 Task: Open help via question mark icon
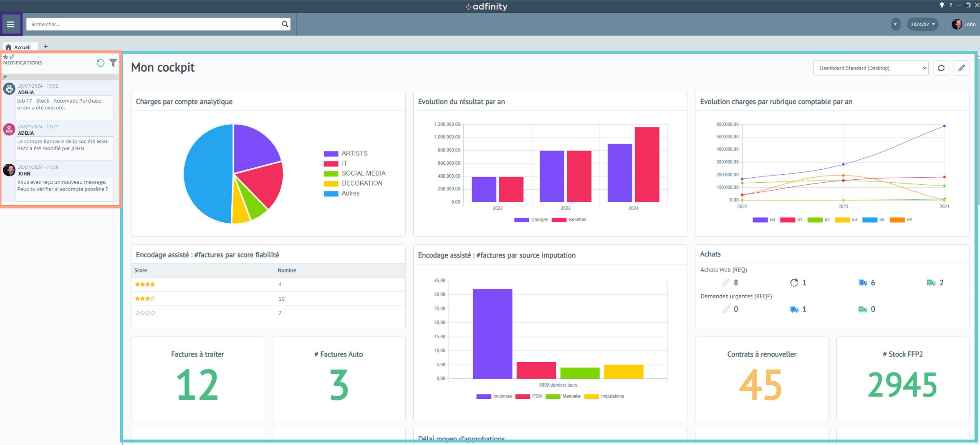pyautogui.click(x=951, y=5)
